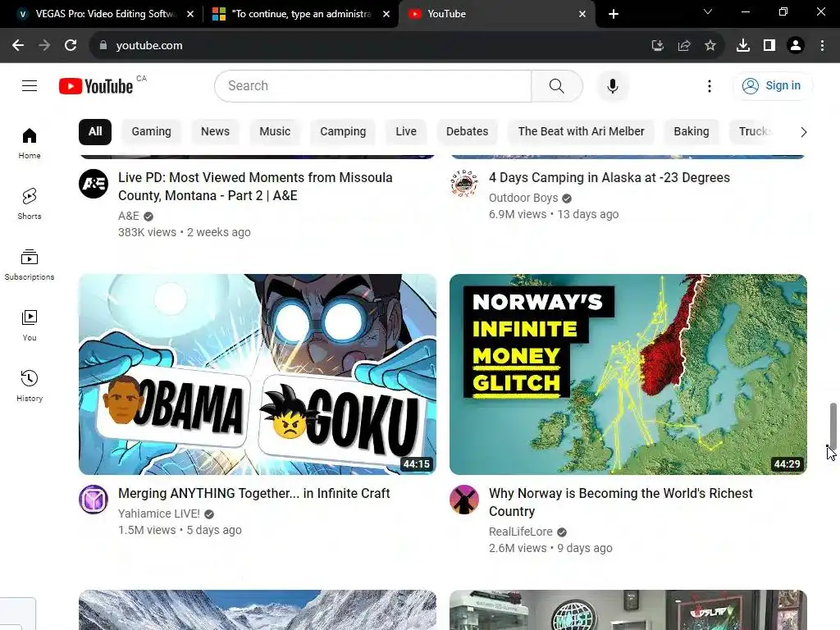Click the search magnifier button
The image size is (840, 630).
click(557, 85)
